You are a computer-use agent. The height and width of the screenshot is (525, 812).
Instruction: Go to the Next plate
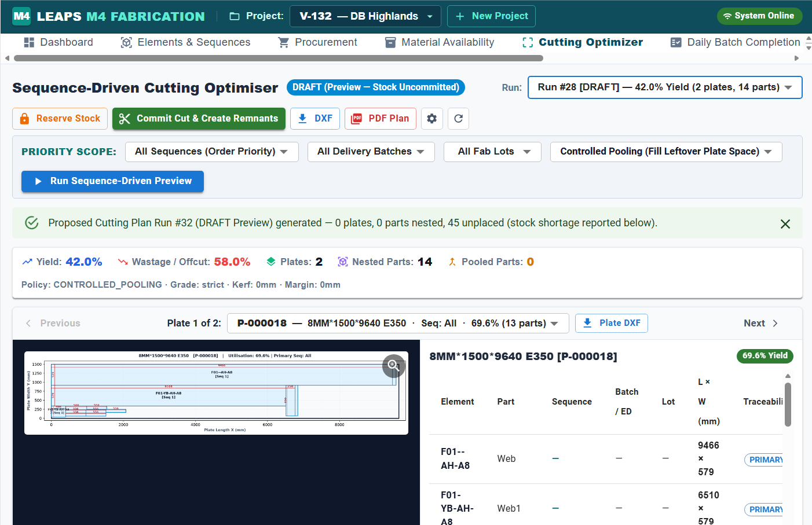point(761,323)
